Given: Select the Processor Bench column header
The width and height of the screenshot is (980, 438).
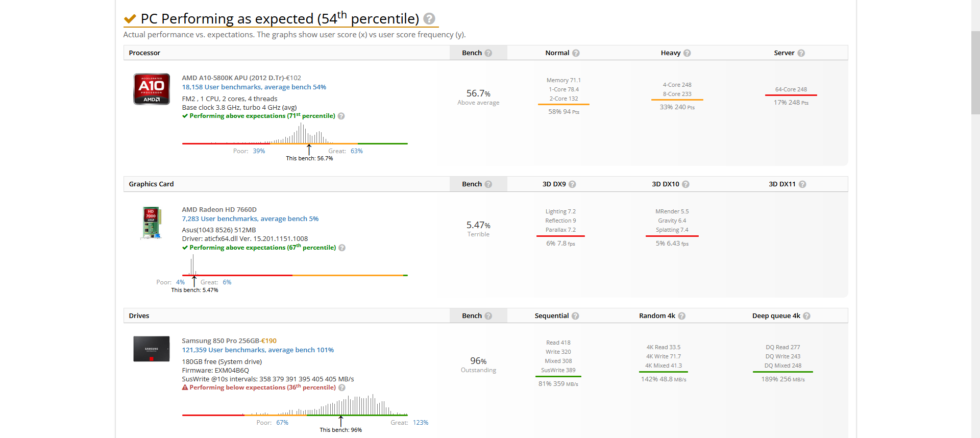Looking at the screenshot, I should point(472,53).
